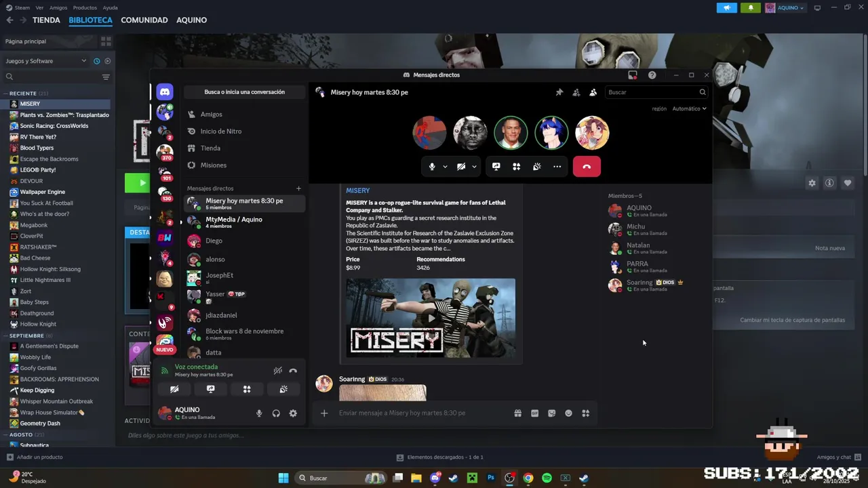
Task: Open MtyMedia / Aquino group chat
Action: coord(244,222)
